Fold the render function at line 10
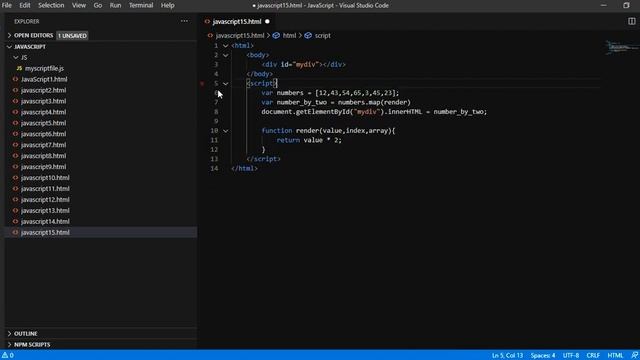 pyautogui.click(x=226, y=131)
